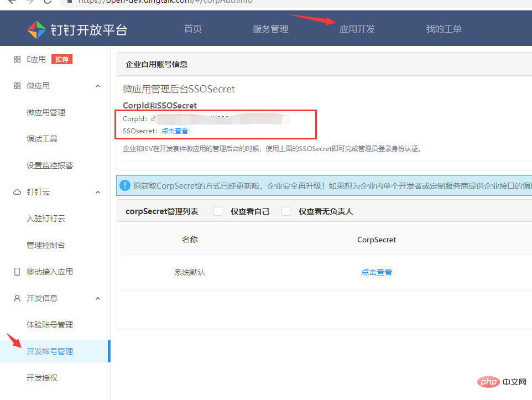Click the DingTalk open platform logo
This screenshot has width=532, height=400.
click(36, 30)
